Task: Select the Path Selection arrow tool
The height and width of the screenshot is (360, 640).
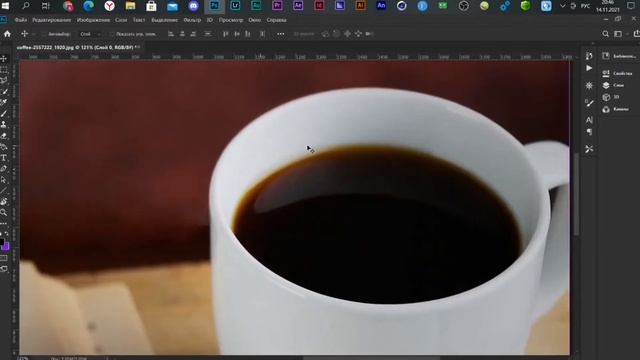Action: coord(4,180)
